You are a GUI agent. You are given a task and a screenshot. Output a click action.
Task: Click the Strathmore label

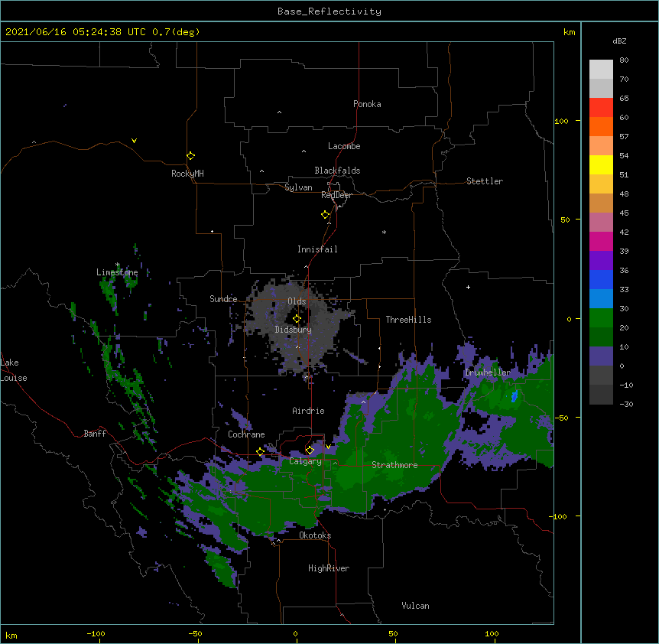(x=394, y=465)
